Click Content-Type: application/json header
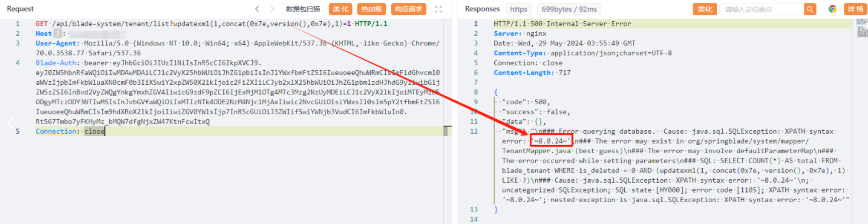This screenshot has height=224, width=868. pos(583,52)
